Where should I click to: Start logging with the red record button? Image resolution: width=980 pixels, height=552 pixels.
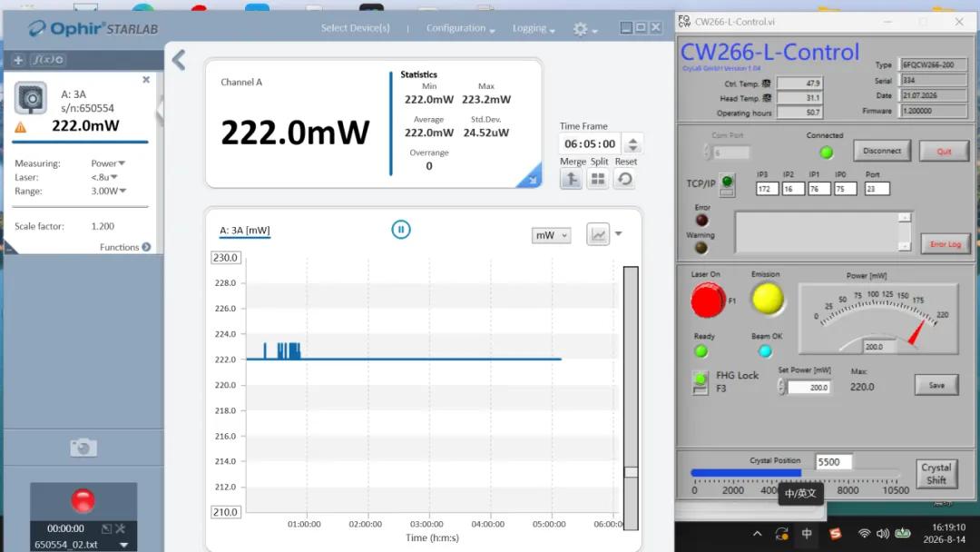83,501
